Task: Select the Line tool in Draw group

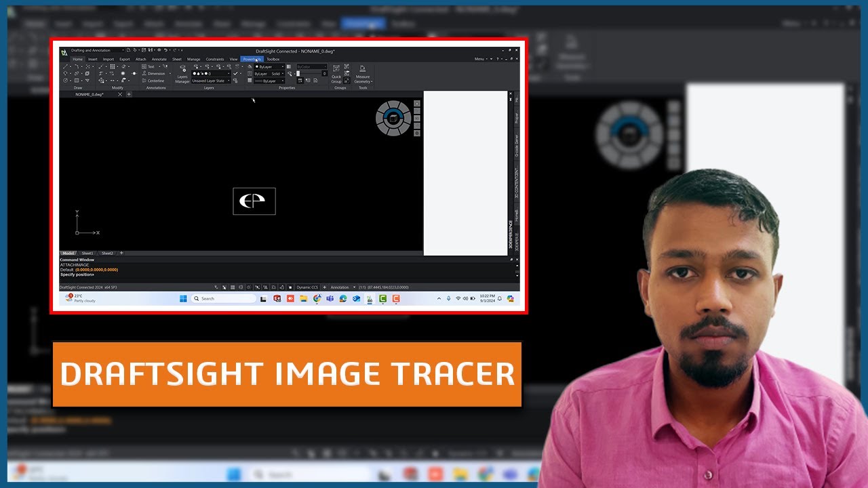Action: [65, 66]
